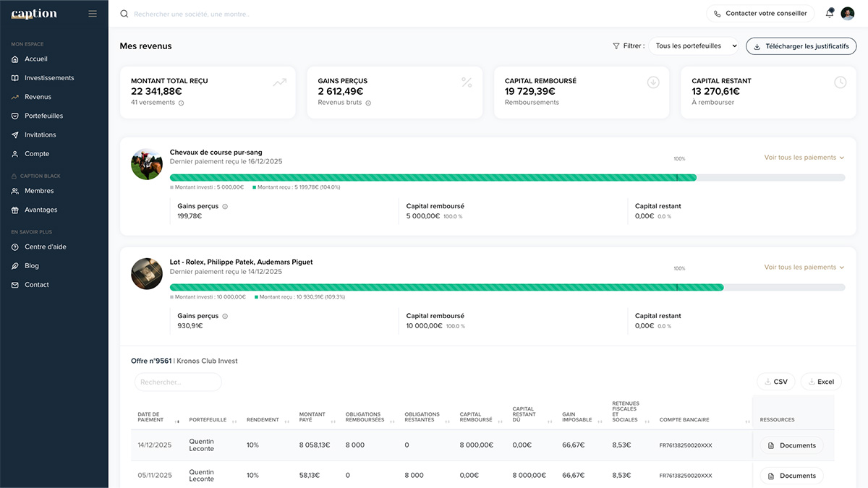The height and width of the screenshot is (488, 868).
Task: Expand Voir tous les paiements for Rolex lot
Action: point(804,267)
